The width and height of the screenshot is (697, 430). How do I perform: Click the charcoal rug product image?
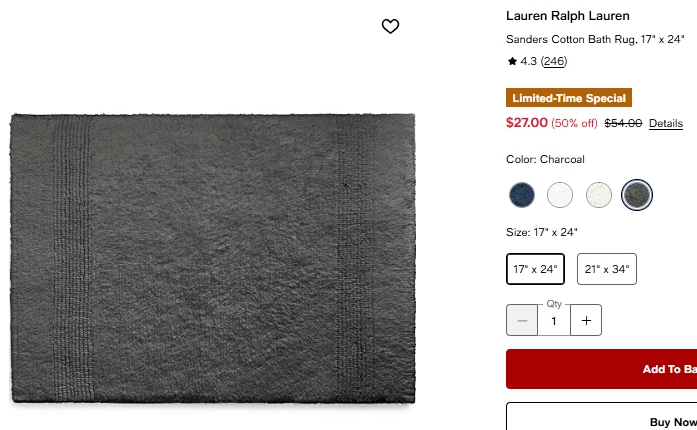(212, 258)
